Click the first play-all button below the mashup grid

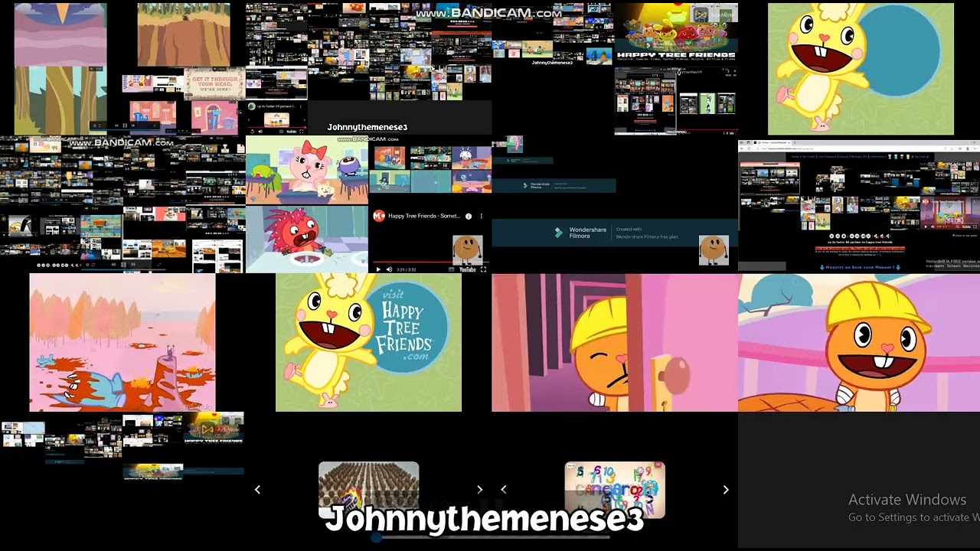tap(831, 236)
